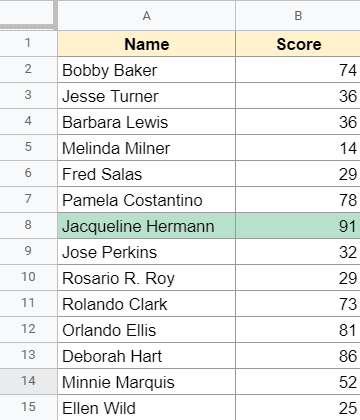This screenshot has height=420, width=360.
Task: Click the Name header cell
Action: 146,44
